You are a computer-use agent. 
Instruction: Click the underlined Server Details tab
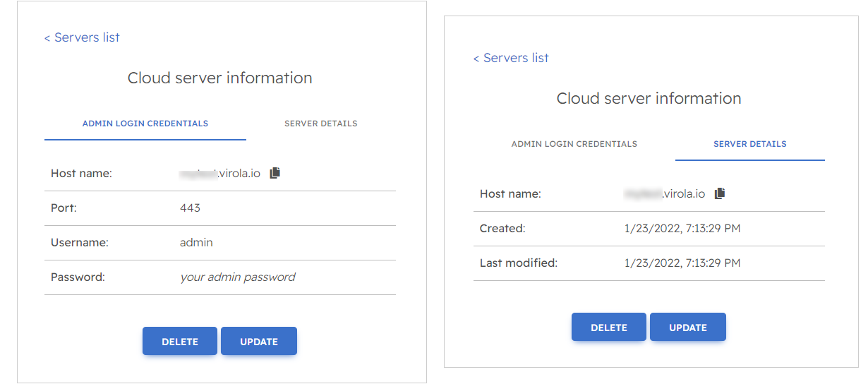pyautogui.click(x=749, y=144)
